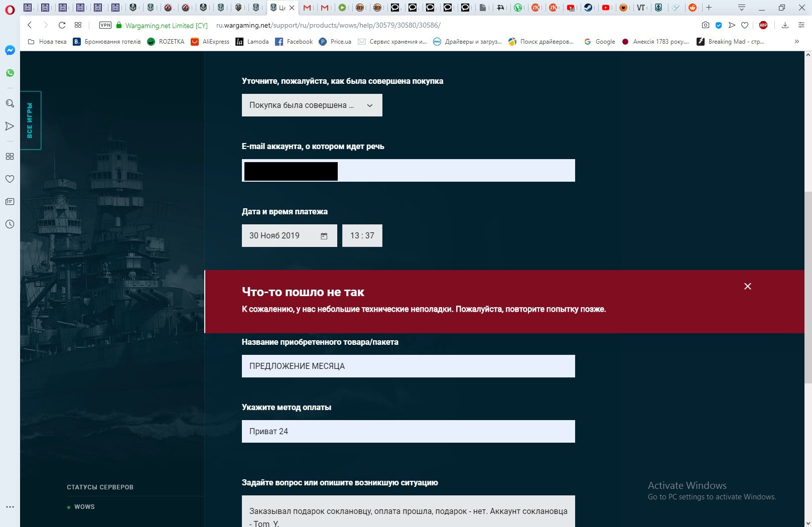Close the current Wargaming tab
This screenshot has width=812, height=527.
click(x=292, y=8)
